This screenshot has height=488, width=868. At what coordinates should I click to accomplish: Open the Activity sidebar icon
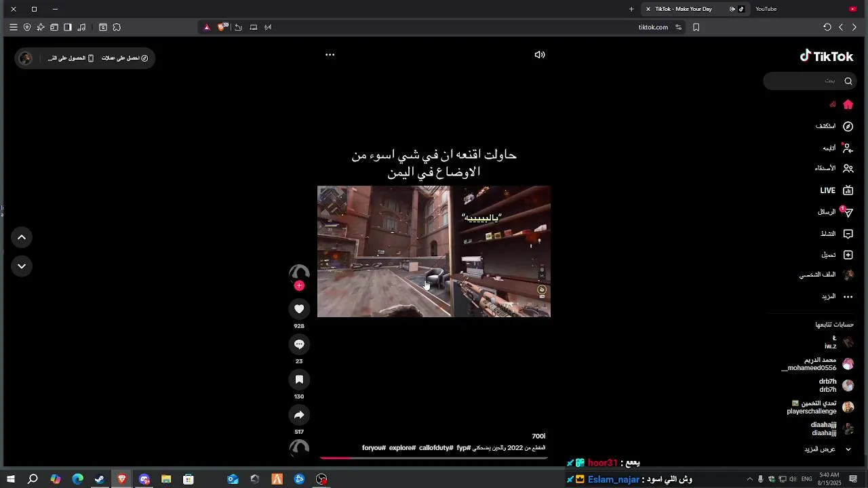pyautogui.click(x=848, y=234)
